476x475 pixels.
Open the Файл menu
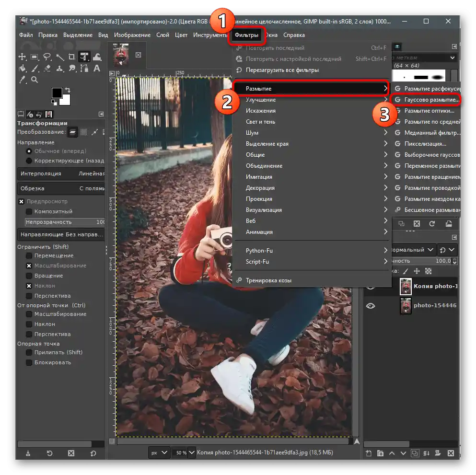[26, 35]
